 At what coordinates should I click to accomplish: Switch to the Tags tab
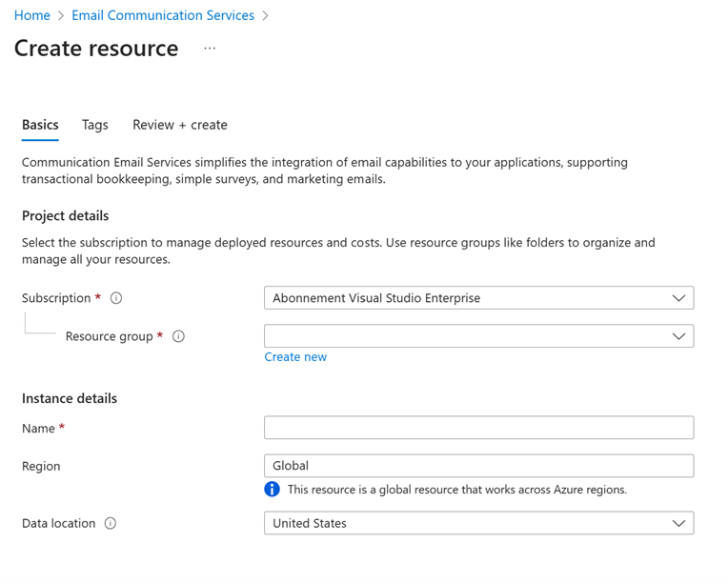tap(95, 125)
